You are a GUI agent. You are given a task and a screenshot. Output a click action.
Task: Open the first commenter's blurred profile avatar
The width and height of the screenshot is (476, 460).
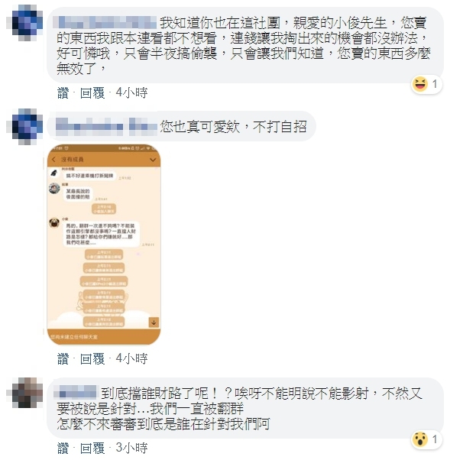pos(24,24)
